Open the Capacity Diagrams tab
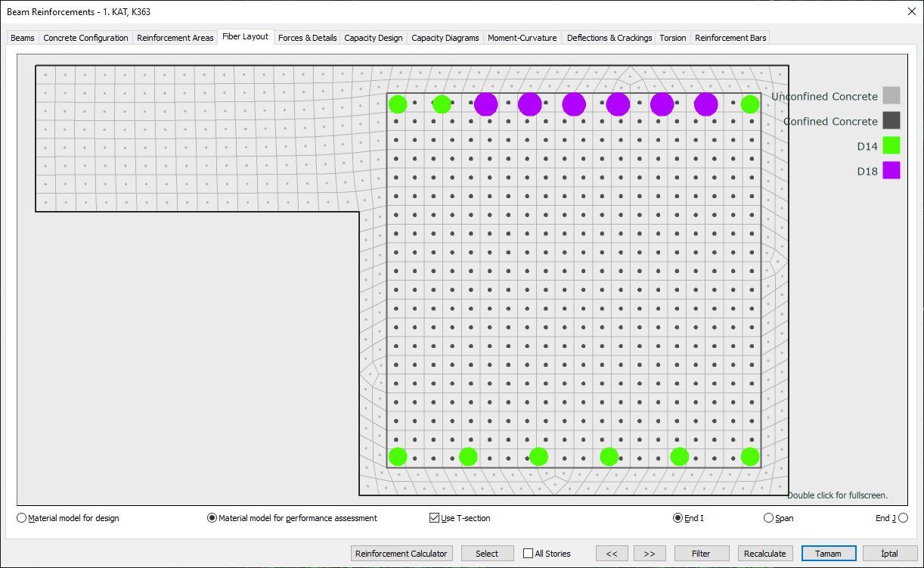The image size is (924, 568). coord(445,37)
